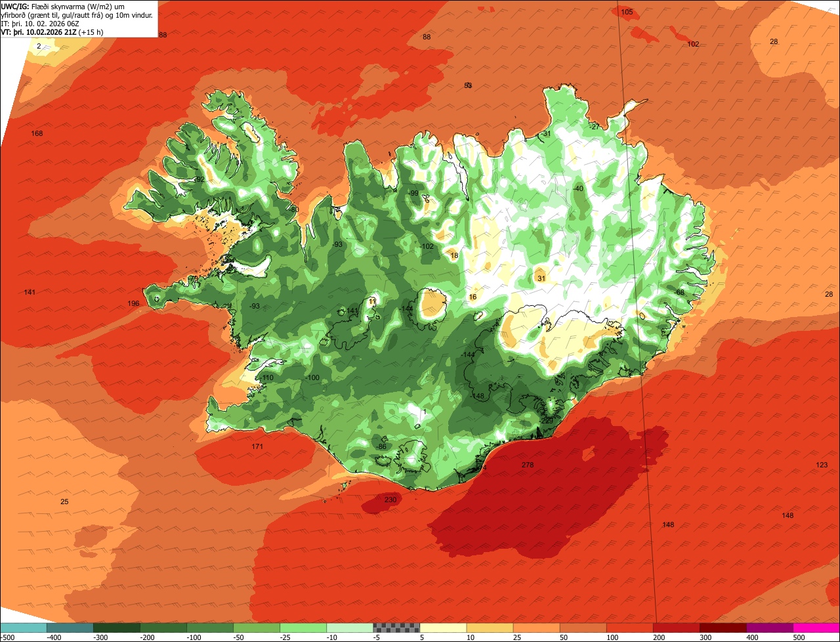
Task: Click the magenta legend swatch right of 500
Action: [x=816, y=628]
